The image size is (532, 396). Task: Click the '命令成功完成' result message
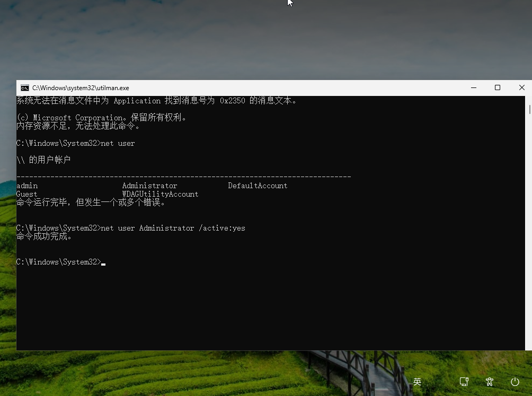coord(45,236)
